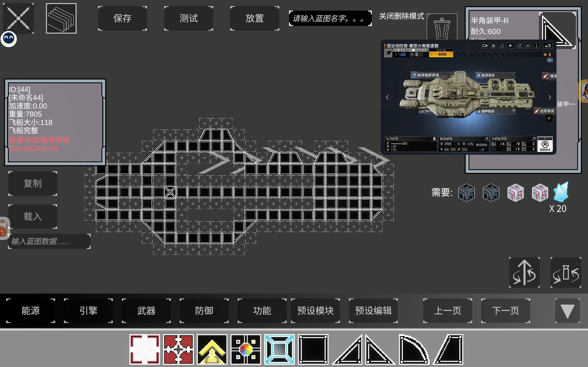Click the X close icon top-left

tap(18, 18)
